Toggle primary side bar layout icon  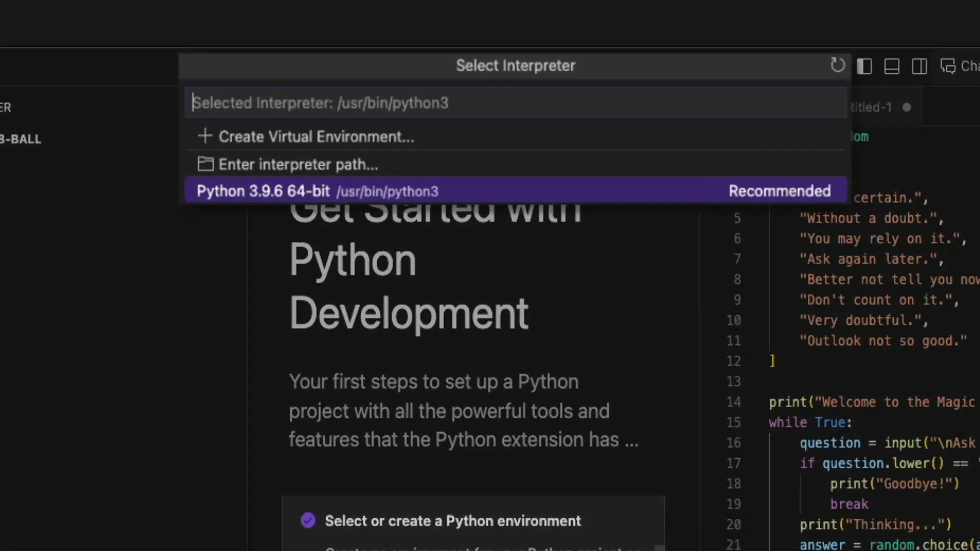point(864,66)
